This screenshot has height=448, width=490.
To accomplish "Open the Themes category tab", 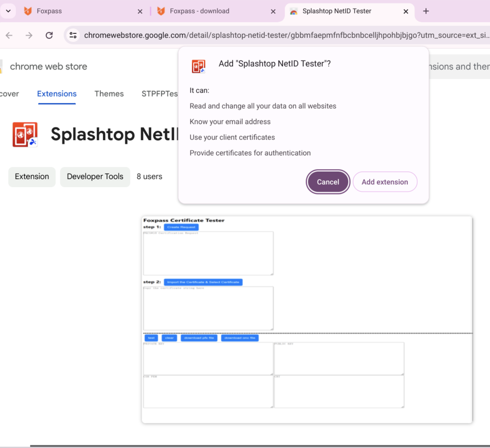I will tap(109, 94).
